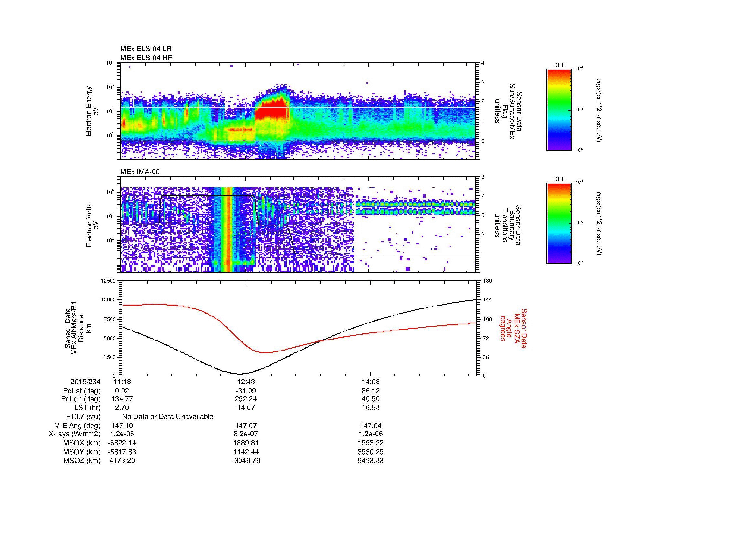Click the M-E Ang value '147.10'
This screenshot has height=534, width=756.
pos(122,425)
